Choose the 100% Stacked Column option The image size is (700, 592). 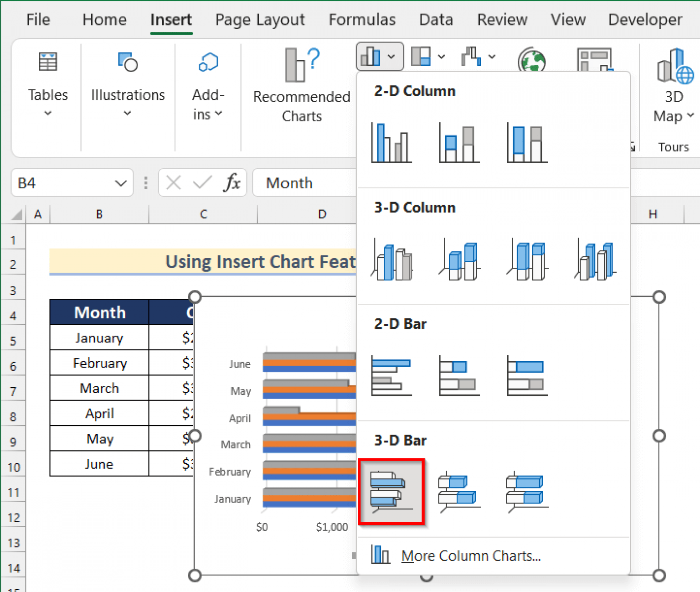[x=526, y=142]
